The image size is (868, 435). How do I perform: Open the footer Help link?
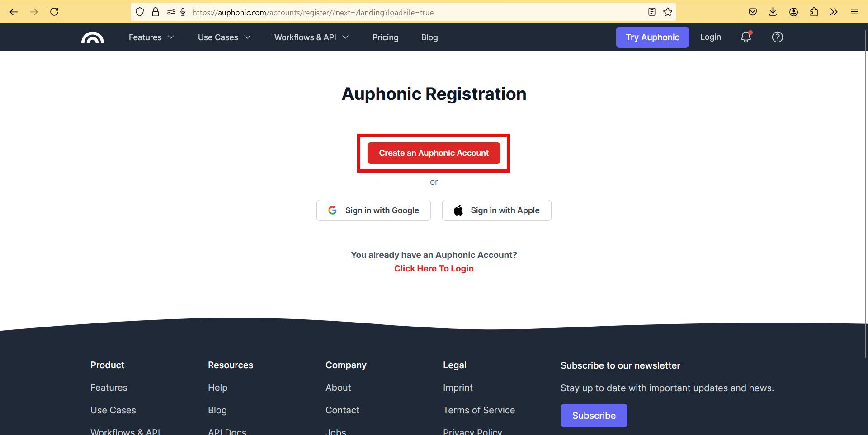pos(217,388)
